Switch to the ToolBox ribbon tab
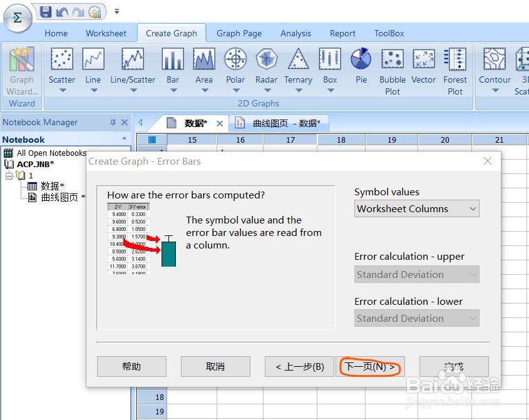Image resolution: width=529 pixels, height=420 pixels. click(x=389, y=33)
